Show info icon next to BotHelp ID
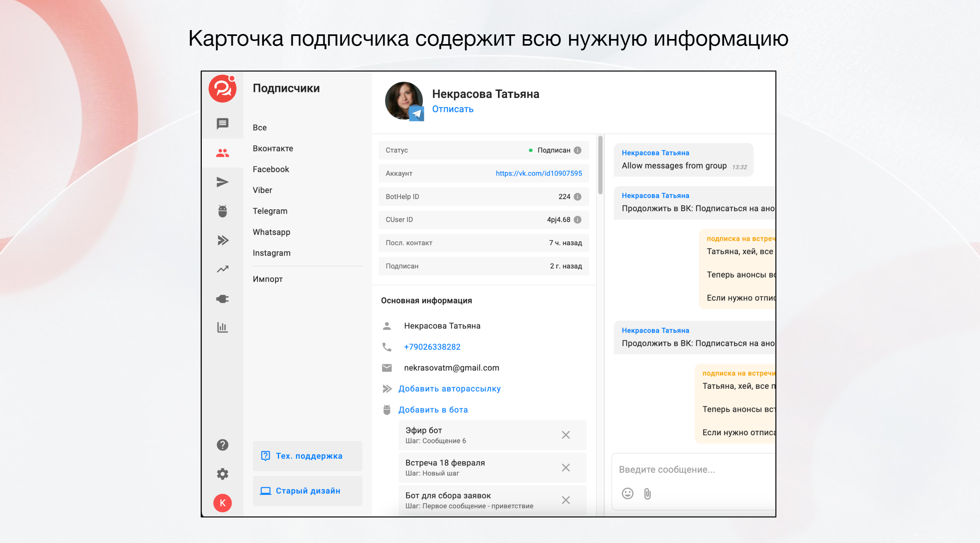This screenshot has width=980, height=543. pyautogui.click(x=578, y=197)
